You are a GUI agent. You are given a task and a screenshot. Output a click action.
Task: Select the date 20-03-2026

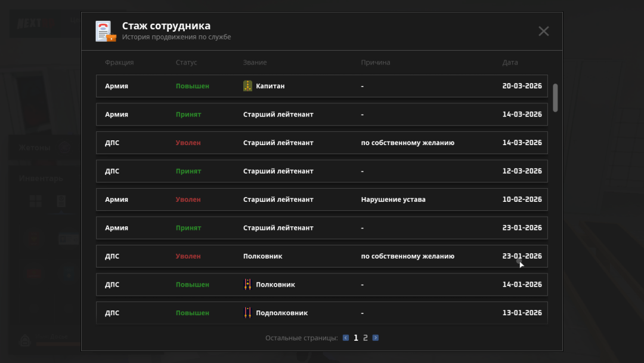pyautogui.click(x=522, y=86)
